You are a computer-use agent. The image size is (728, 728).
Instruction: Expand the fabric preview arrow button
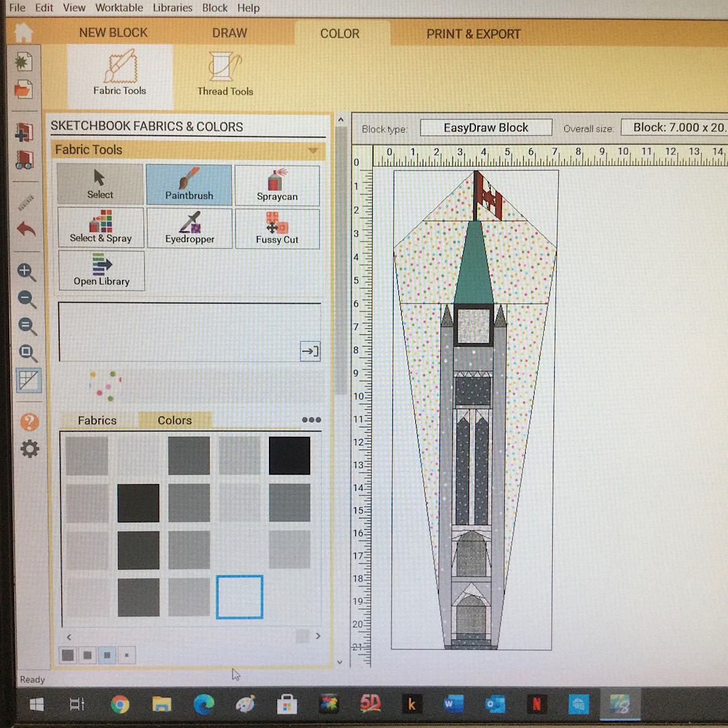[309, 351]
